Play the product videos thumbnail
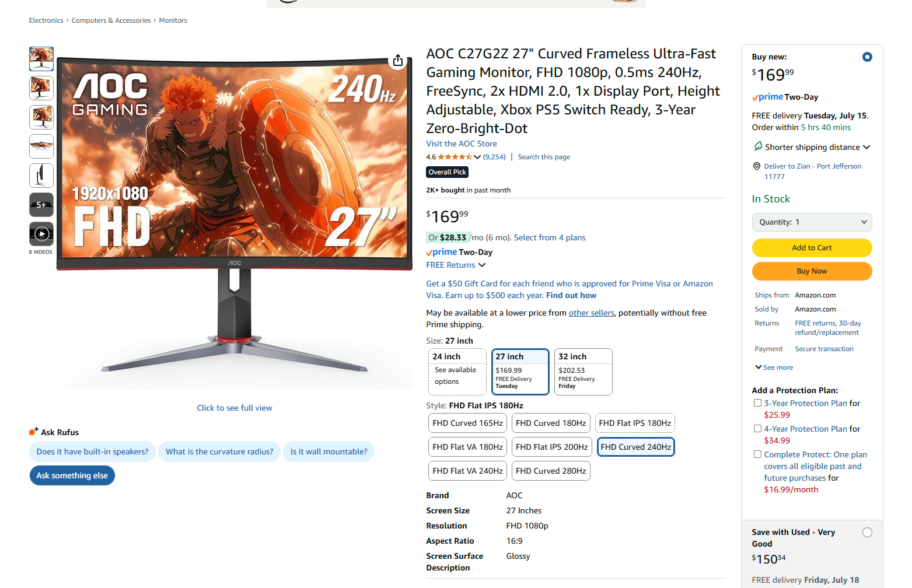This screenshot has width=912, height=588. [41, 234]
